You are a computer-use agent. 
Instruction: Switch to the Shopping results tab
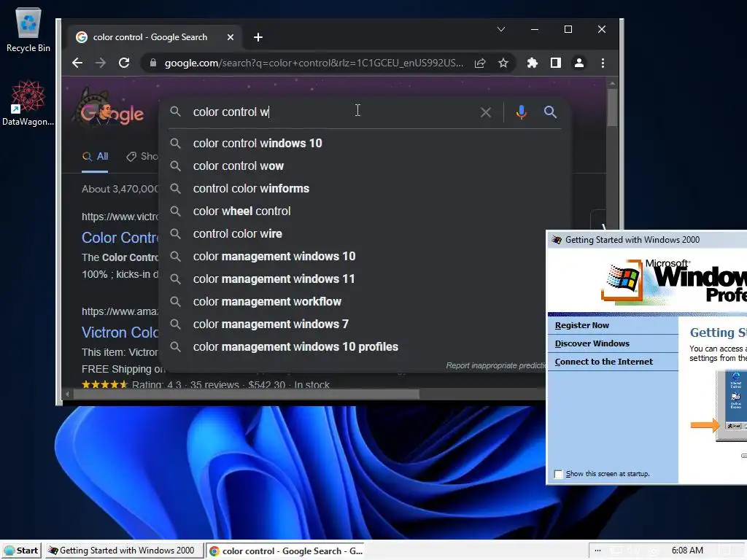tap(142, 156)
